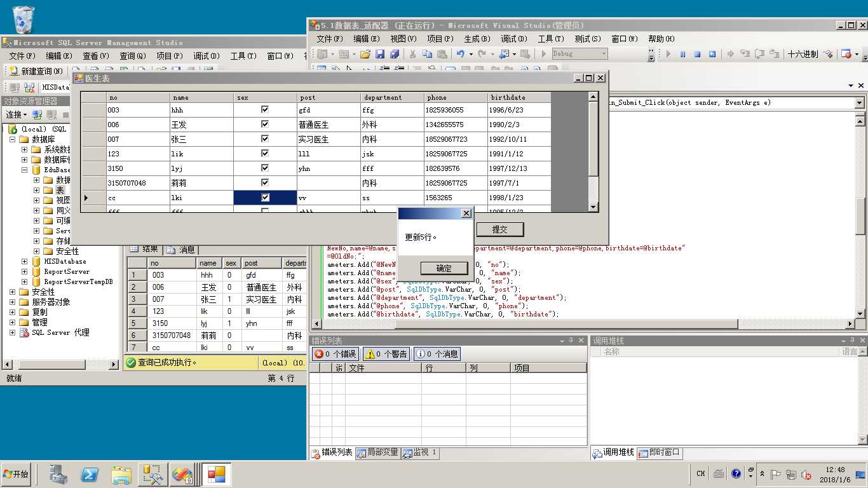Open 视图 menu in Visual Studio
Image resolution: width=868 pixels, height=488 pixels.
pos(403,39)
